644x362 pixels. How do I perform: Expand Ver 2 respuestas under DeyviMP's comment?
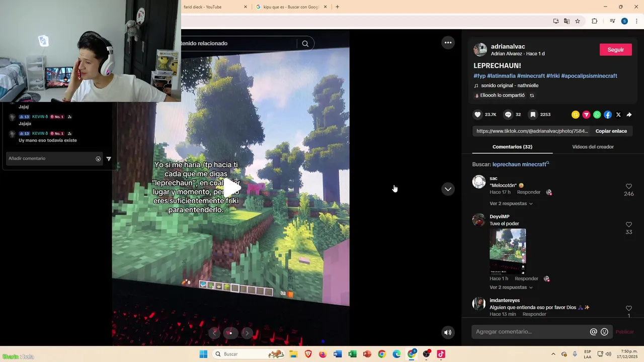tap(511, 288)
